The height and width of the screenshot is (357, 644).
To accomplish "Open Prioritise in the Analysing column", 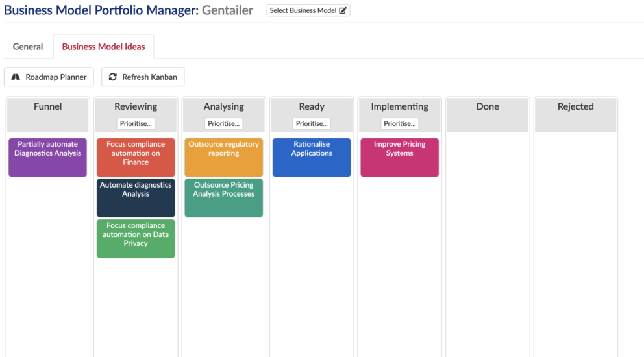I will 223,123.
